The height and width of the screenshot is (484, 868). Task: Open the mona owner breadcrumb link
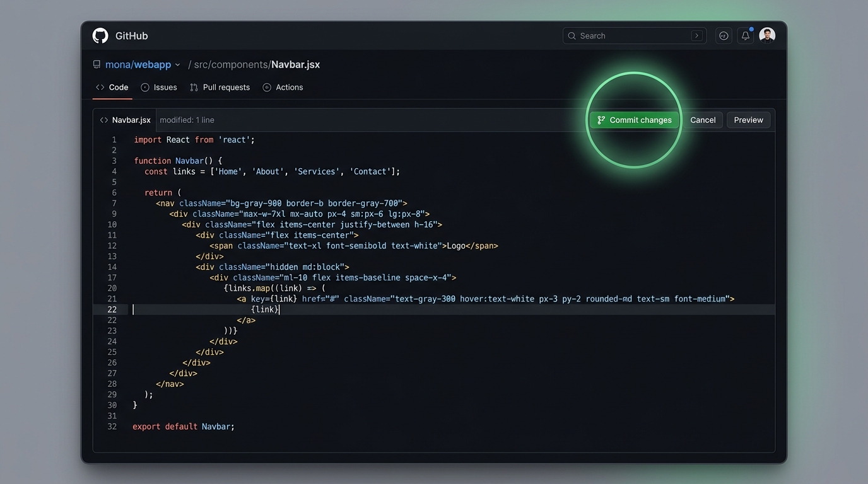pyautogui.click(x=117, y=65)
